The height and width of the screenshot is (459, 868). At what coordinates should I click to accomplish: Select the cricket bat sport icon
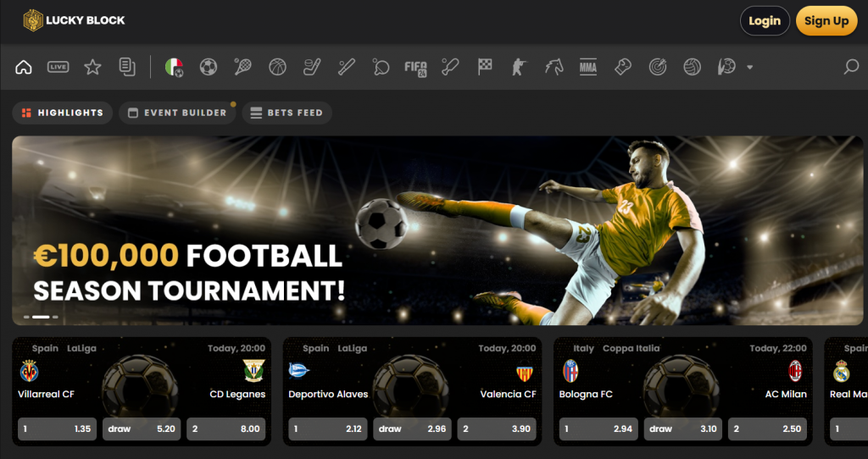pyautogui.click(x=450, y=68)
